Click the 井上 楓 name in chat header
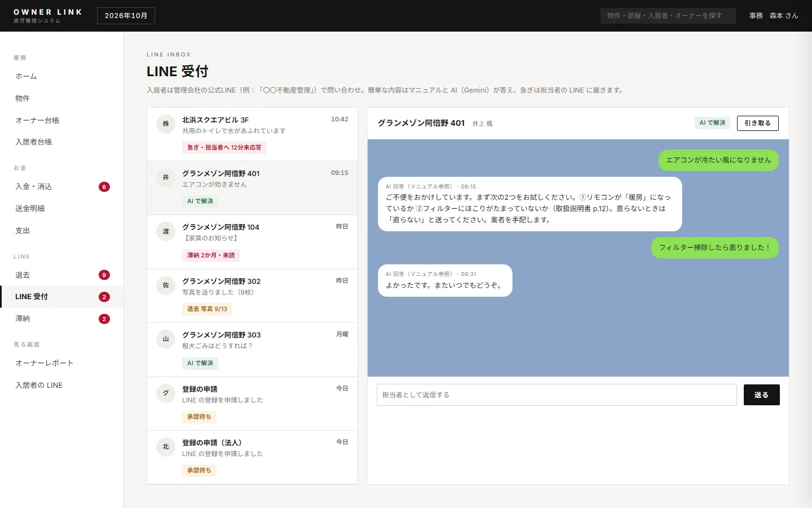This screenshot has height=508, width=812. [x=482, y=124]
